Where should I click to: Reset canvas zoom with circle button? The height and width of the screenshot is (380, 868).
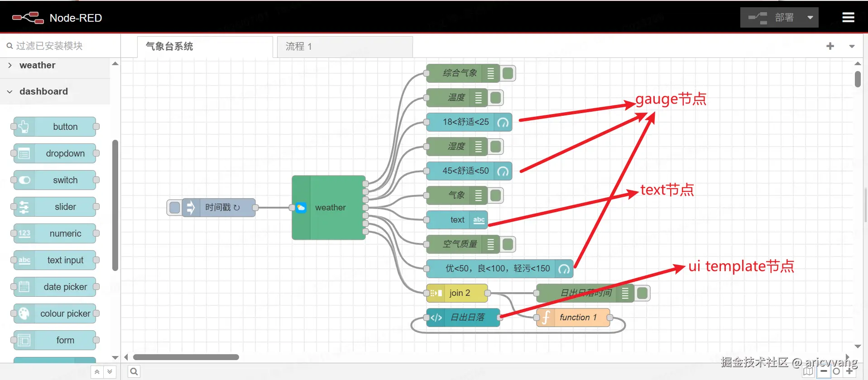[x=836, y=371]
